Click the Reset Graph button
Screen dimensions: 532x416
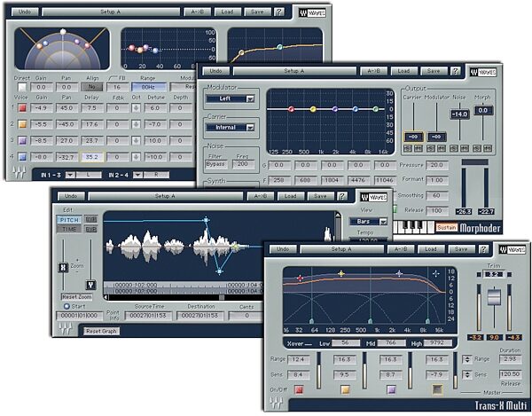point(101,331)
